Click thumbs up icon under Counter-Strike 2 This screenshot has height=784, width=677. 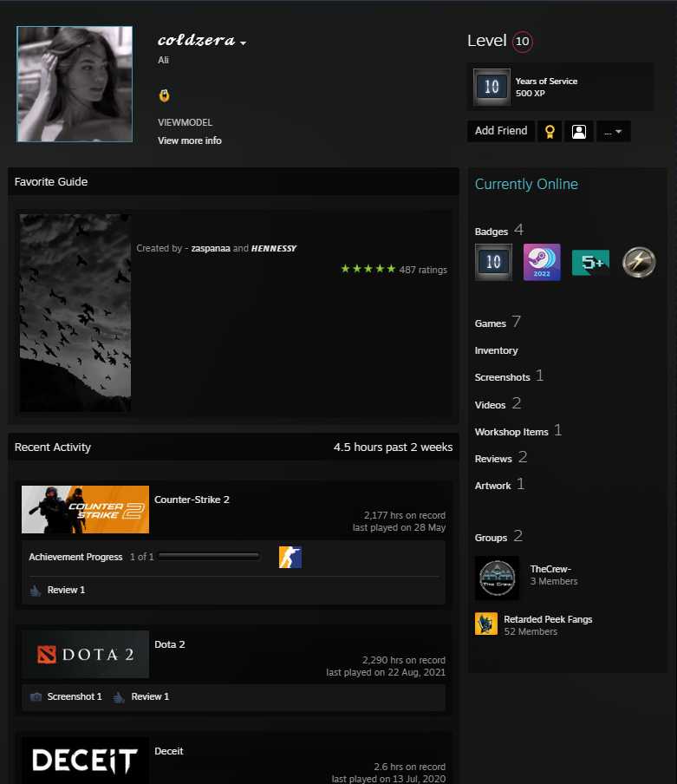pyautogui.click(x=35, y=591)
